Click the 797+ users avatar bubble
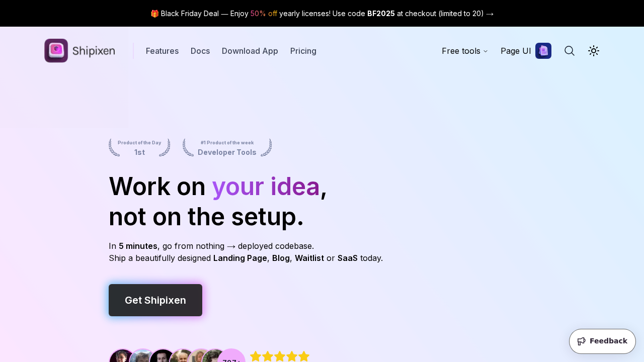 click(x=231, y=358)
